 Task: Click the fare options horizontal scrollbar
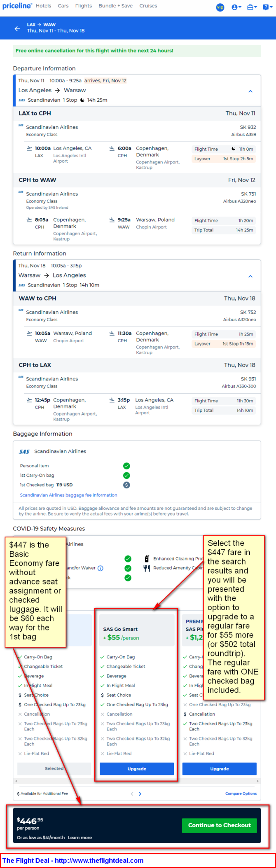(x=137, y=781)
